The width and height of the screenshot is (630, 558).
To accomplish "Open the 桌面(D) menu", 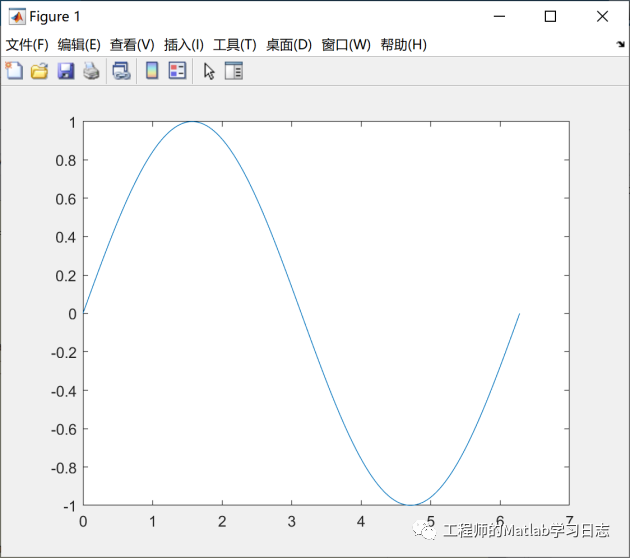I will point(289,45).
